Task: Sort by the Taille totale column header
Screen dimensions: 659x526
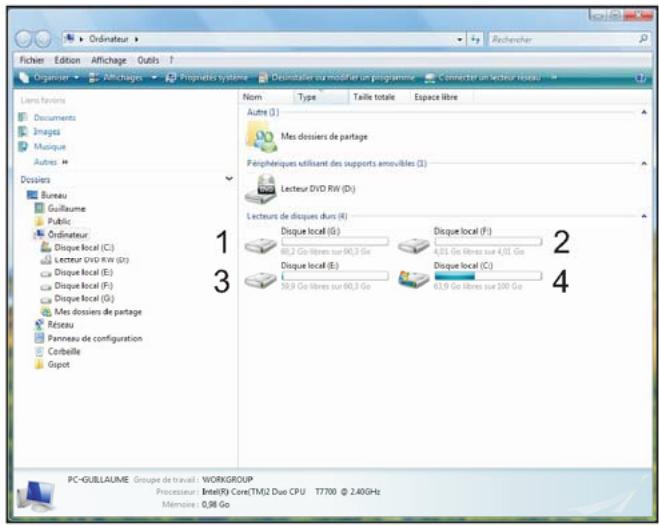Action: click(379, 97)
